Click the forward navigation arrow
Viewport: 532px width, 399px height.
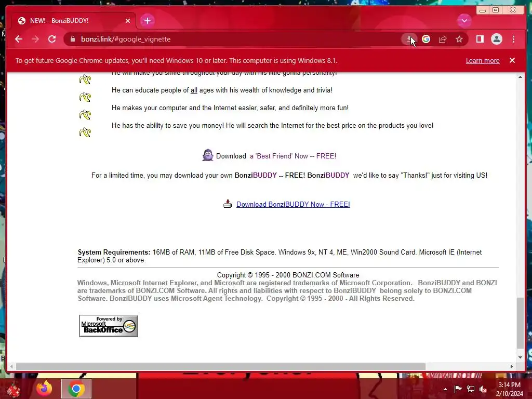(35, 39)
